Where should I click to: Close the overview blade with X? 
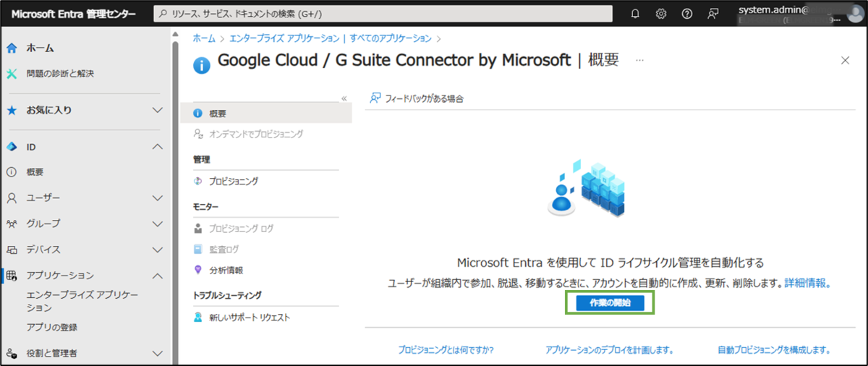click(x=845, y=61)
